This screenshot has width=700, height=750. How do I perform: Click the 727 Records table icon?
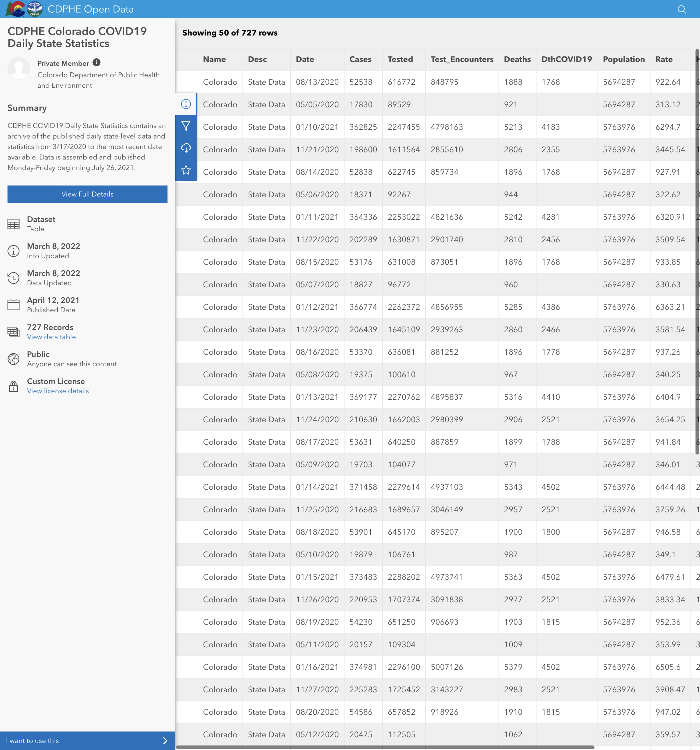pyautogui.click(x=13, y=332)
